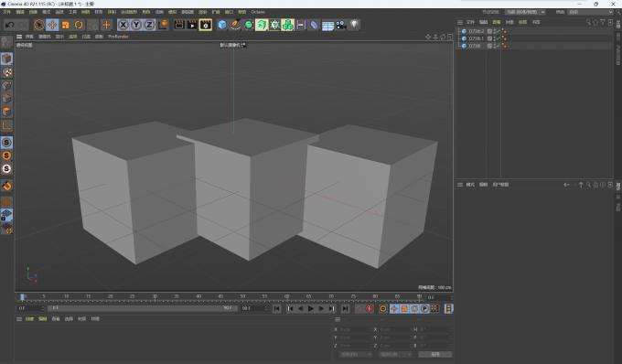Switch to Model mode in left sidebar
Viewport: 622px width, 364px height.
(6, 59)
